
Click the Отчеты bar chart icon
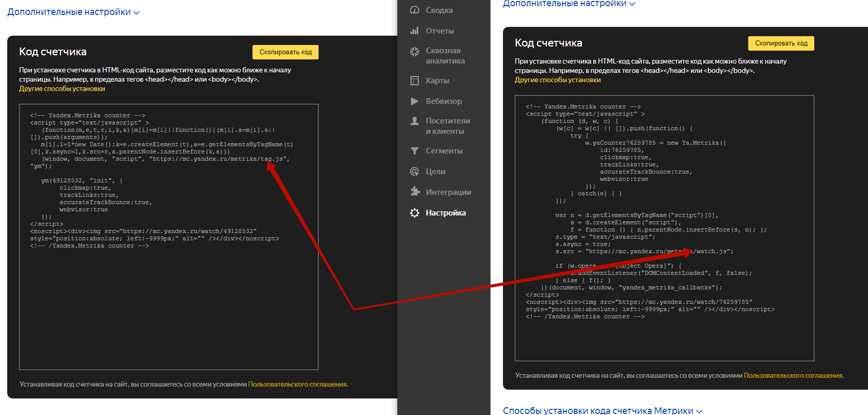(414, 30)
